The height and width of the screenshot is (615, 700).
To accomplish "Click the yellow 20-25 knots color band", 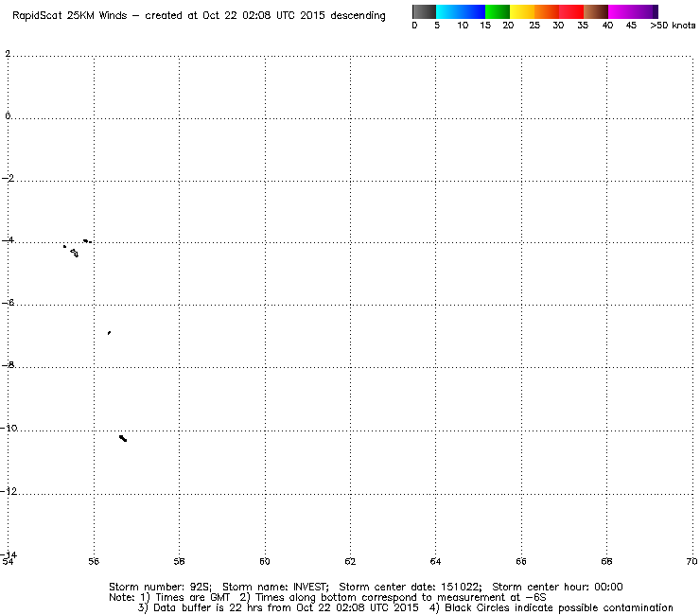I will coord(522,11).
